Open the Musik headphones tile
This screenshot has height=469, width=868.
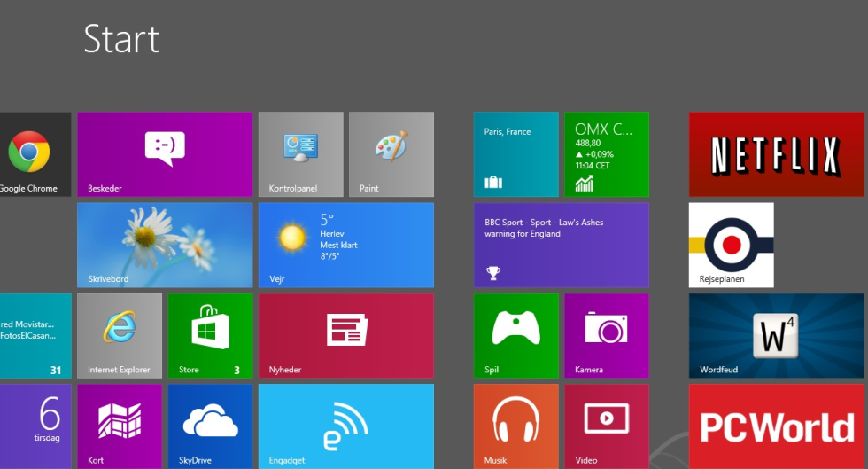[515, 426]
